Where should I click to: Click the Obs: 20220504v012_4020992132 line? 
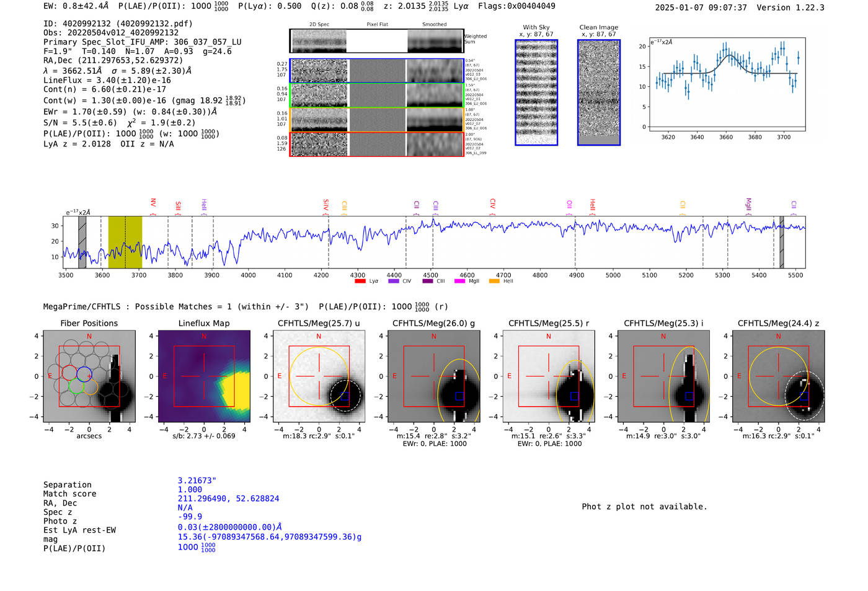coord(111,33)
